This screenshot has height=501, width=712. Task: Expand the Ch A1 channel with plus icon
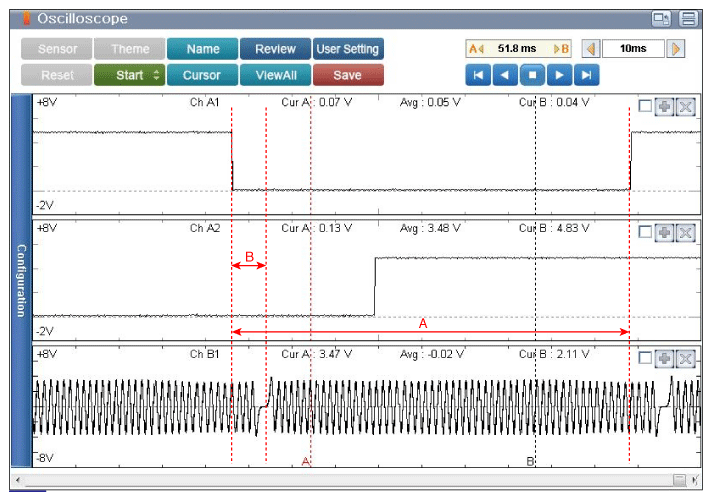664,107
